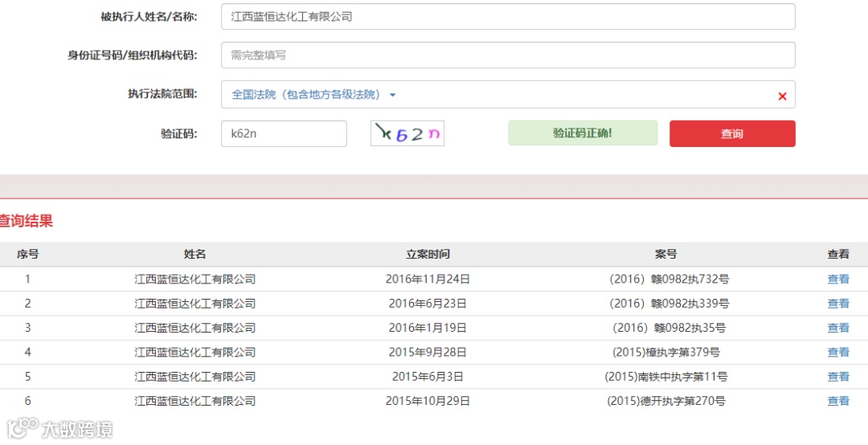The image size is (868, 445).
Task: Click the 查询结果 heading
Action: (26, 222)
